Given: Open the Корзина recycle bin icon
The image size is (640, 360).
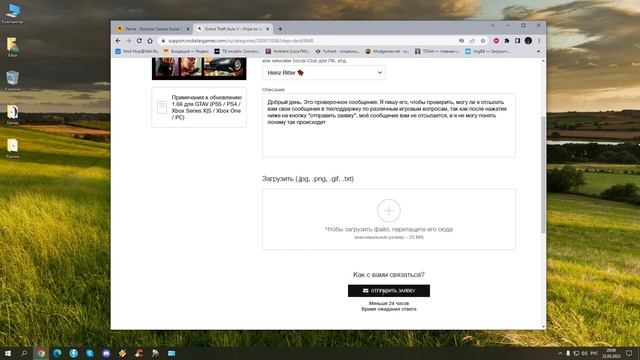Looking at the screenshot, I should click(12, 80).
